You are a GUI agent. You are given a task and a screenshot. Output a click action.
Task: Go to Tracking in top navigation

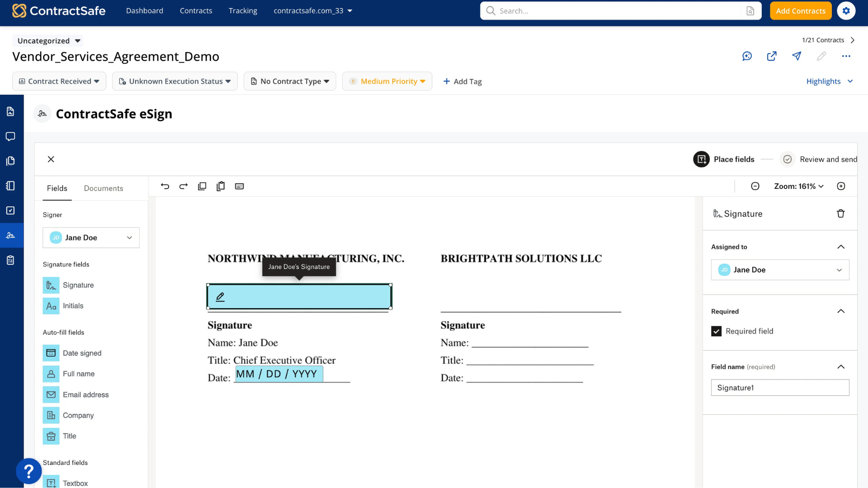[x=243, y=11]
